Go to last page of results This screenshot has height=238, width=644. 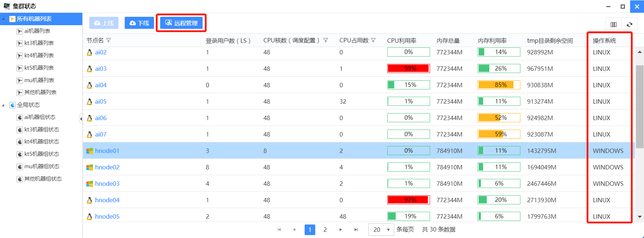[x=356, y=230]
